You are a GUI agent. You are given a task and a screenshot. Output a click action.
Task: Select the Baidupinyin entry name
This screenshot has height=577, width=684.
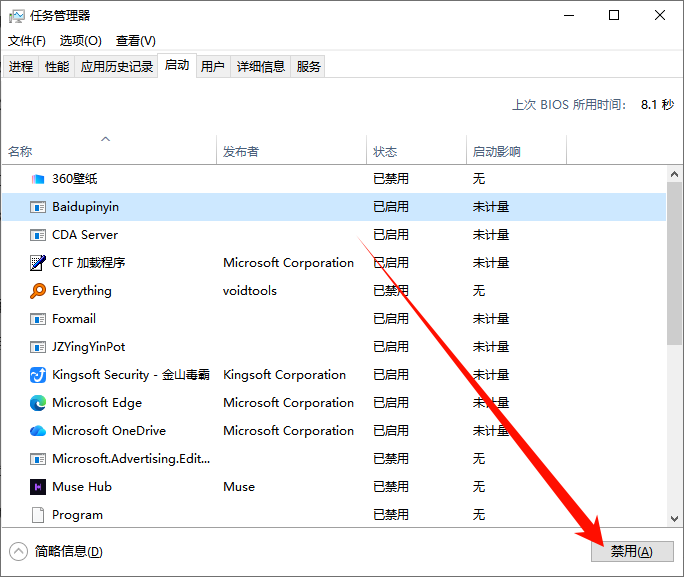point(86,207)
